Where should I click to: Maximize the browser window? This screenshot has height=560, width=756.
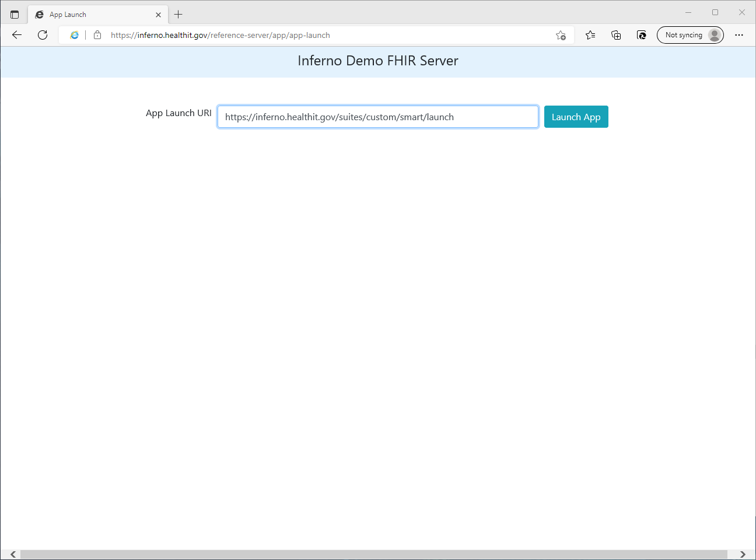tap(715, 12)
